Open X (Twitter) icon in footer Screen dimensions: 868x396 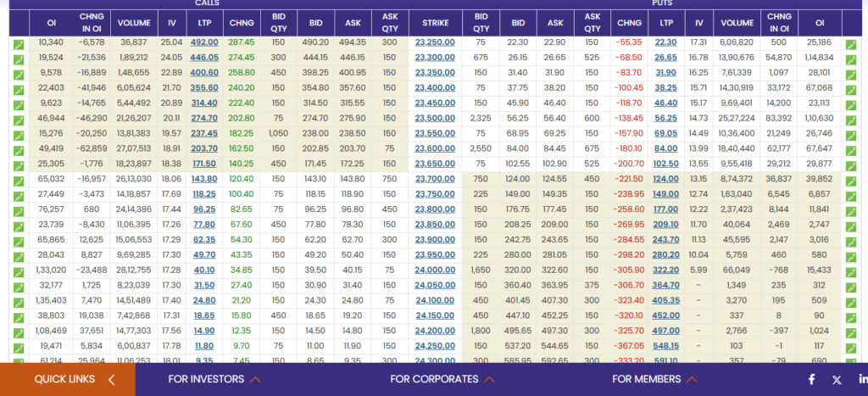point(837,379)
